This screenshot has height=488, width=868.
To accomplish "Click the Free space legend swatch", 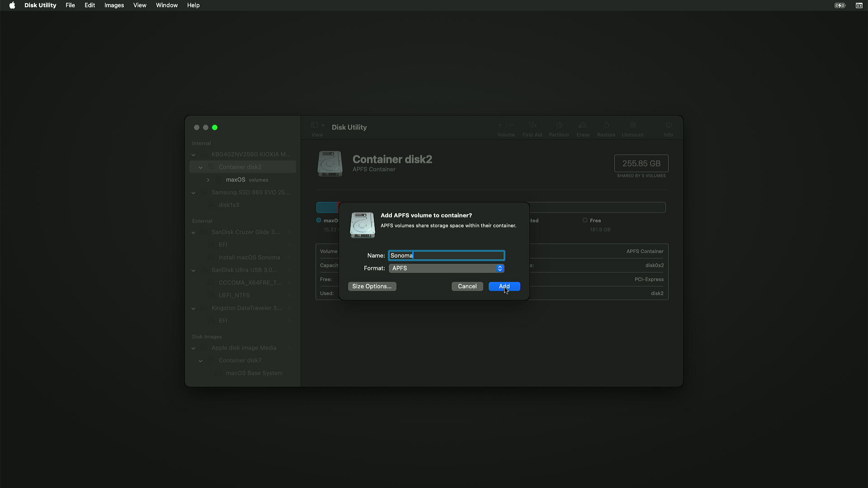I will 585,221.
